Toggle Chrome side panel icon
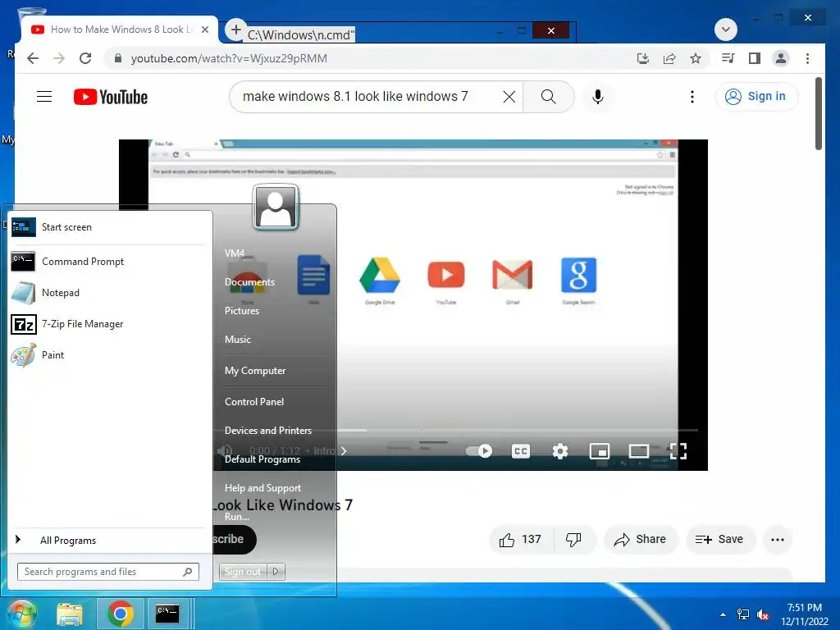Image resolution: width=840 pixels, height=630 pixels. pyautogui.click(x=755, y=58)
